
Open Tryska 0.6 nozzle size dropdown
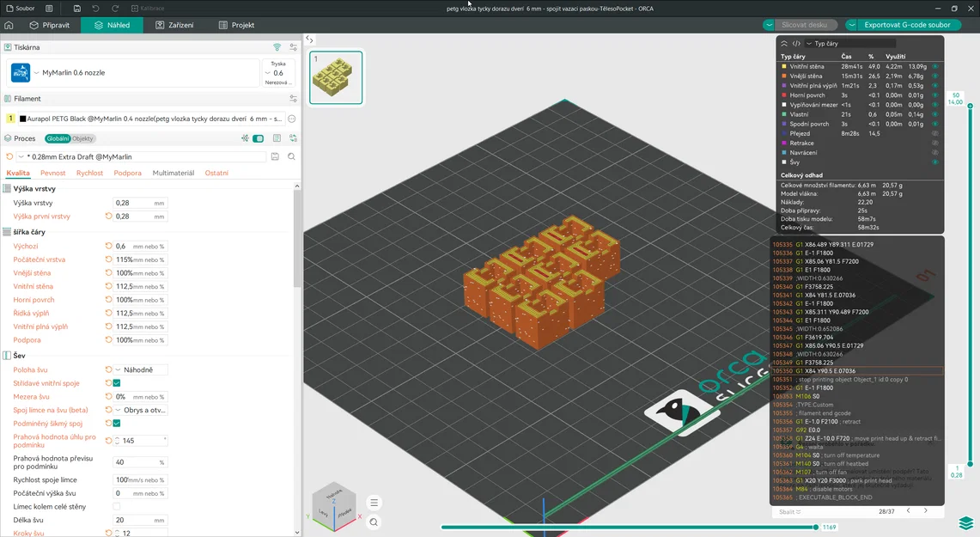[278, 73]
